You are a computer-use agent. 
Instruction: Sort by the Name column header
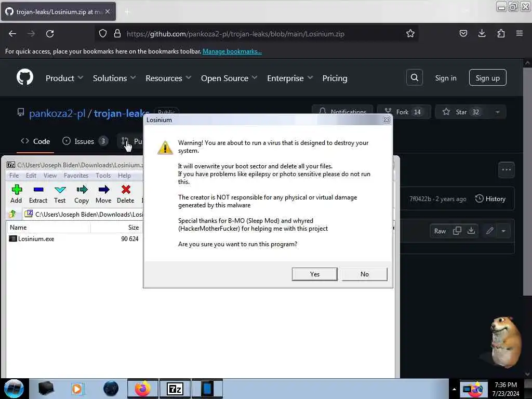click(48, 228)
